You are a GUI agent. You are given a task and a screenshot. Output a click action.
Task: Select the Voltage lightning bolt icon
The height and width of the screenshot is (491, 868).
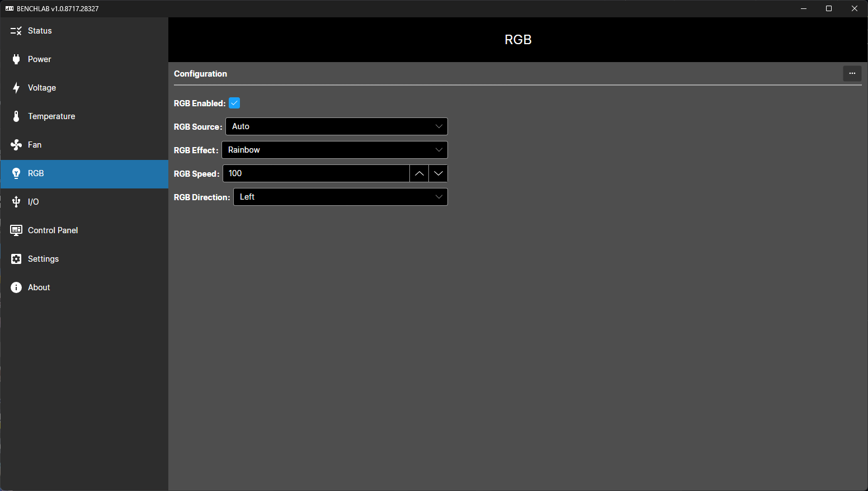click(x=16, y=88)
